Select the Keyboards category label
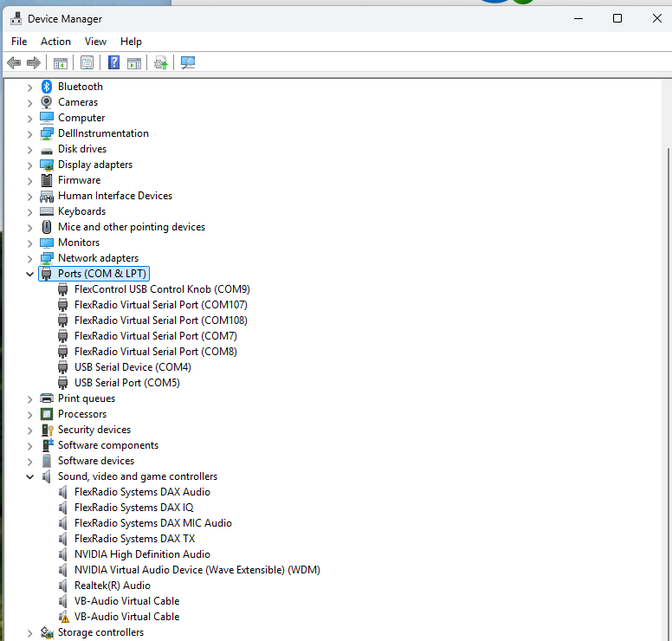The image size is (672, 641). pos(82,211)
